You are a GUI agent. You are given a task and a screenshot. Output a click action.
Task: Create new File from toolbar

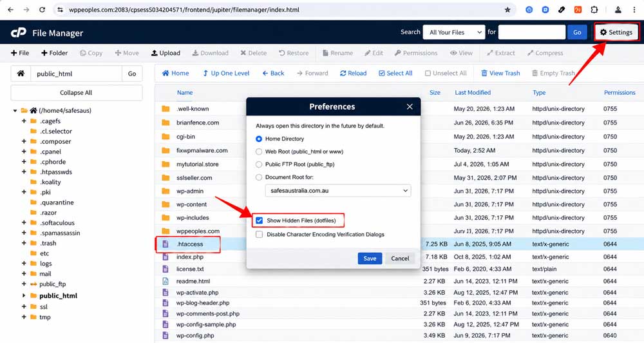coord(20,53)
